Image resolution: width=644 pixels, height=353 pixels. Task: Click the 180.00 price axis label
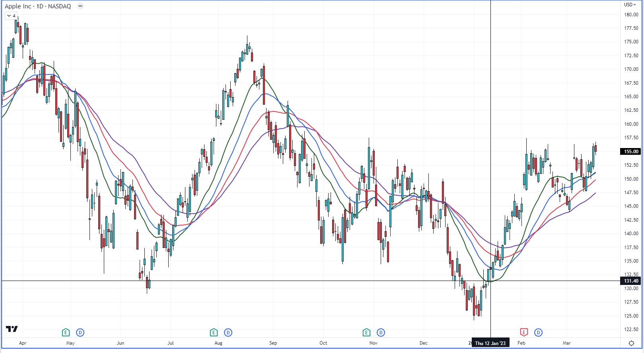(x=631, y=15)
